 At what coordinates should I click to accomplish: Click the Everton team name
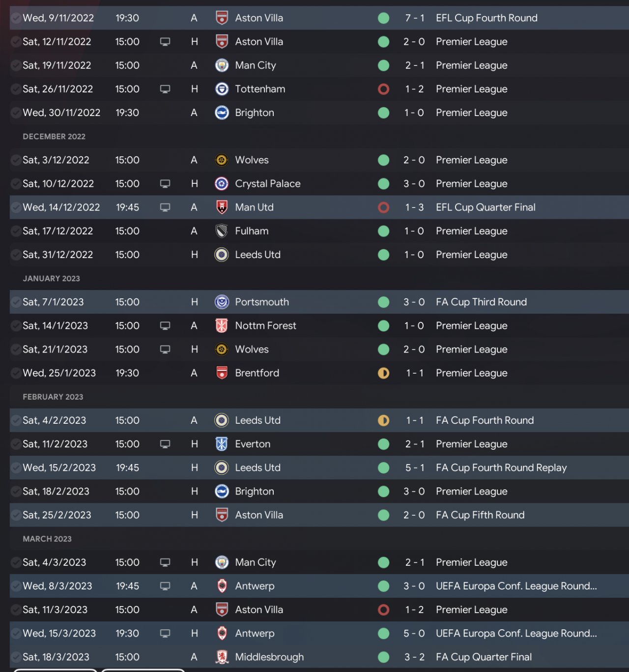tap(253, 444)
